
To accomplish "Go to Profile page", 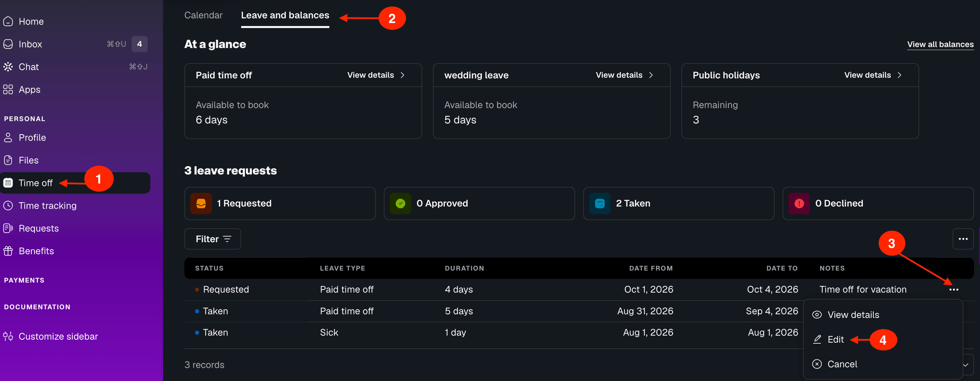I will tap(25, 137).
